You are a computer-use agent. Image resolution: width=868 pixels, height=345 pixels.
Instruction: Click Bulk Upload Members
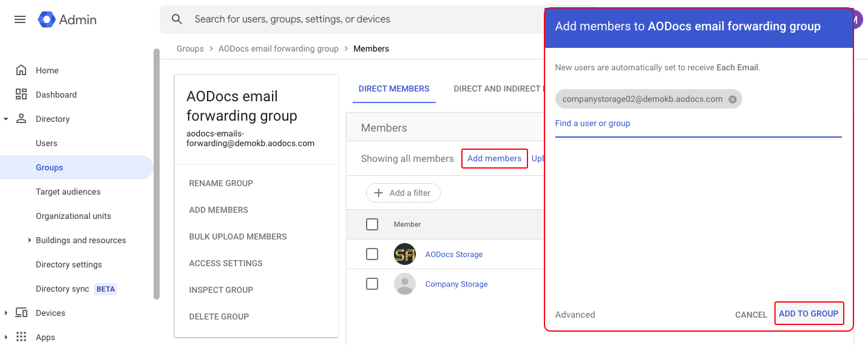[x=238, y=236]
